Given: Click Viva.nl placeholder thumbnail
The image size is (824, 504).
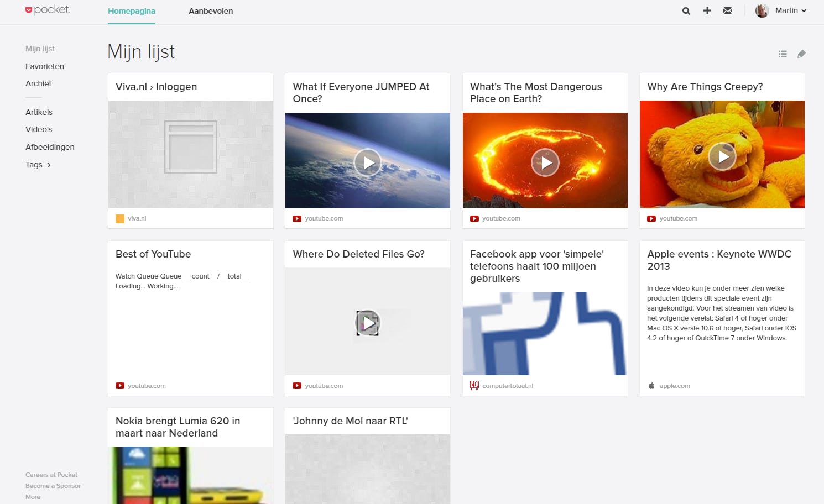Looking at the screenshot, I should pos(191,154).
